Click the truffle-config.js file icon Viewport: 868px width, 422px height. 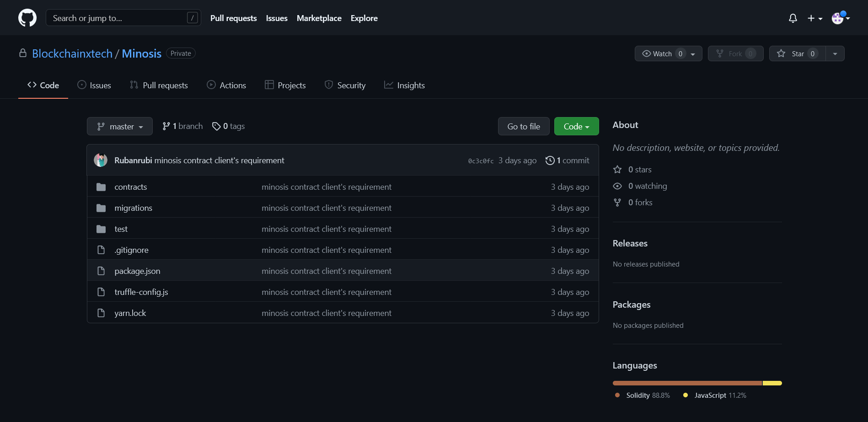101,292
